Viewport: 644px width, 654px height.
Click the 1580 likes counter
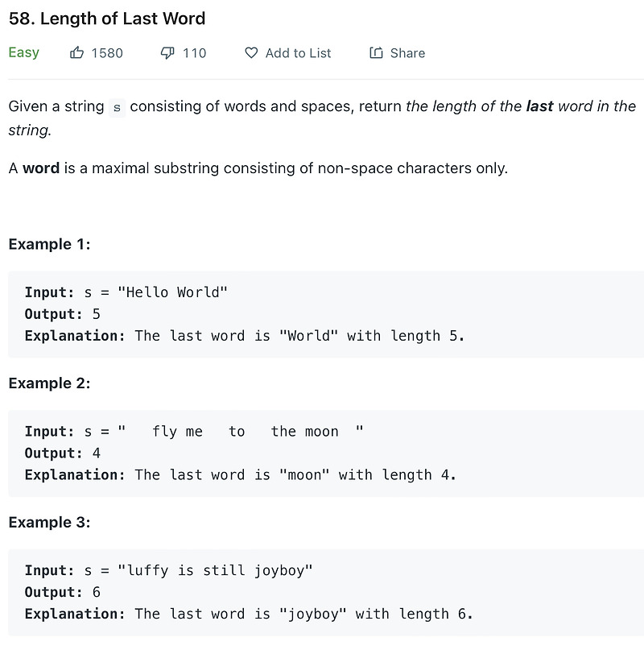[107, 52]
